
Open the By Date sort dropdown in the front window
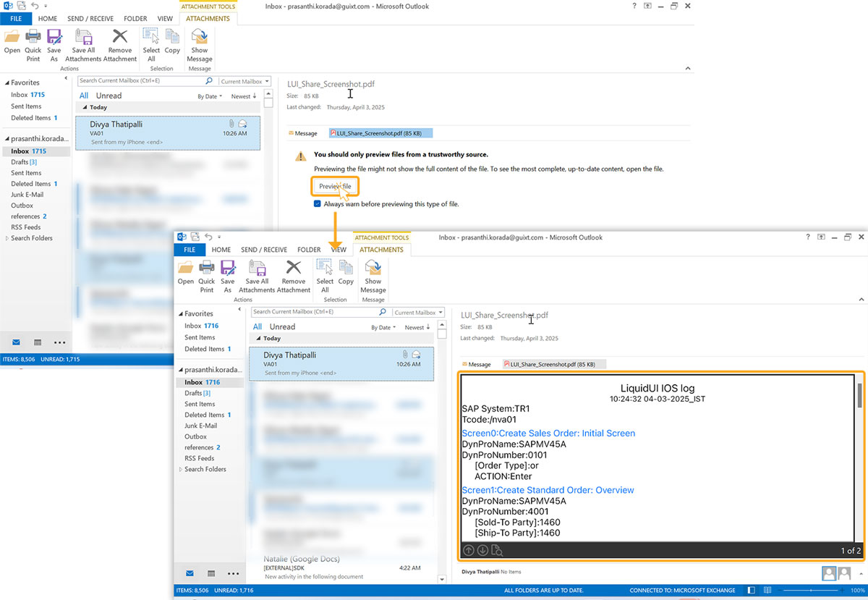pyautogui.click(x=382, y=327)
